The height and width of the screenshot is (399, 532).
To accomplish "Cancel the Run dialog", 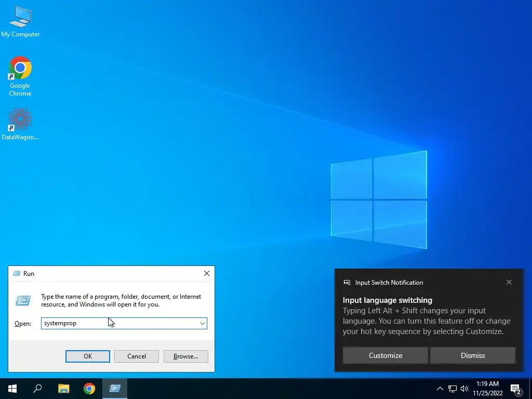I will tap(137, 356).
